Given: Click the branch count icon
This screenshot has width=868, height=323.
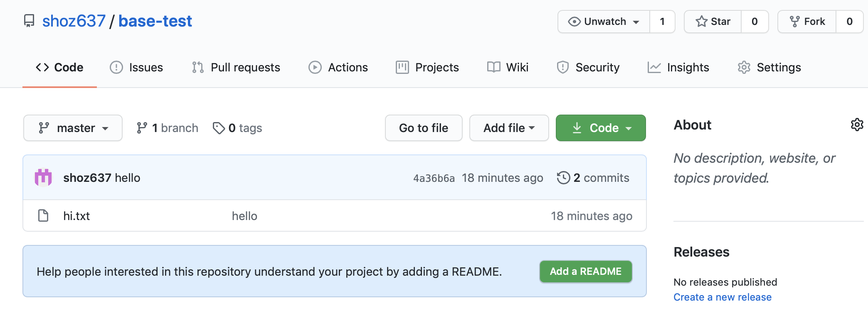Looking at the screenshot, I should [142, 128].
